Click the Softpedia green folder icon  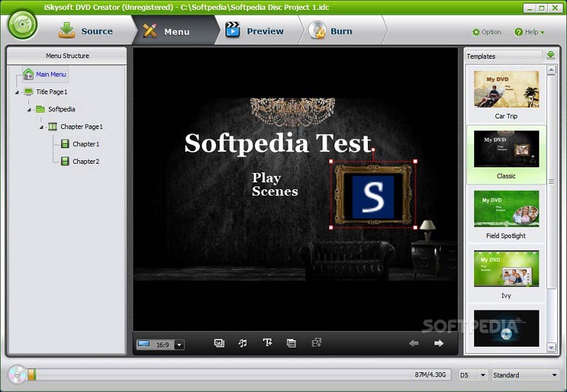[x=40, y=109]
